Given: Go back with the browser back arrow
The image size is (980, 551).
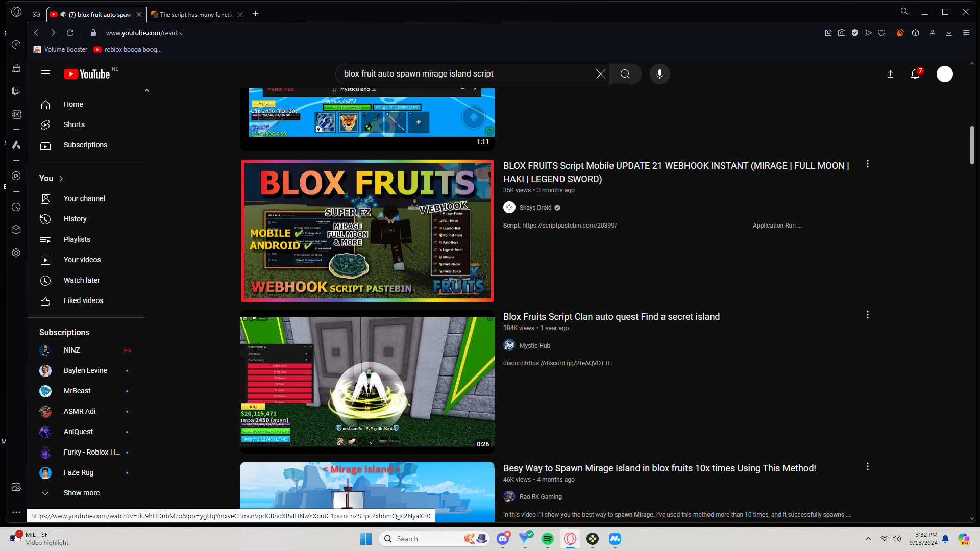Looking at the screenshot, I should [x=36, y=33].
